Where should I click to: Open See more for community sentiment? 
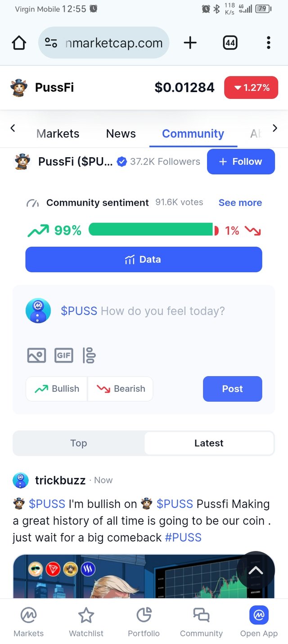click(x=240, y=203)
